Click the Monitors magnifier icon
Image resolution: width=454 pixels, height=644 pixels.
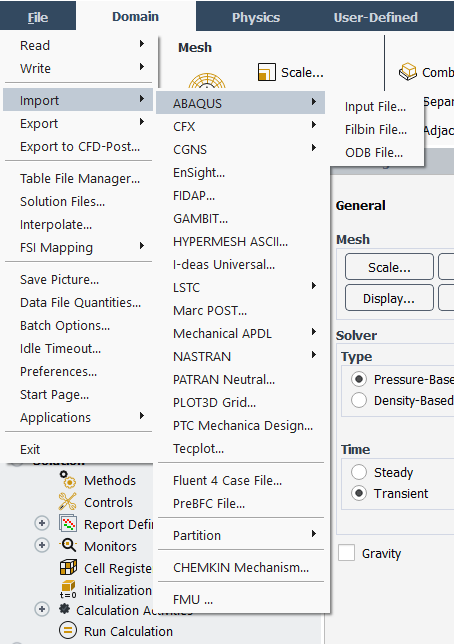pyautogui.click(x=68, y=545)
